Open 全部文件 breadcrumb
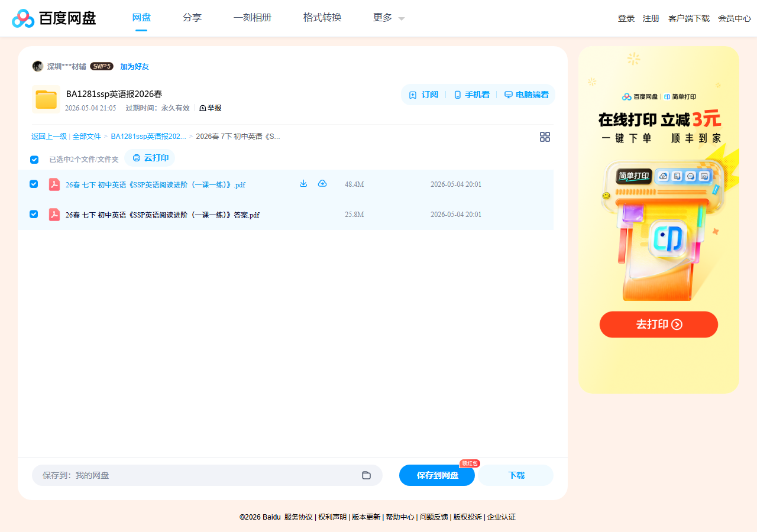Image resolution: width=757 pixels, height=532 pixels. click(87, 137)
